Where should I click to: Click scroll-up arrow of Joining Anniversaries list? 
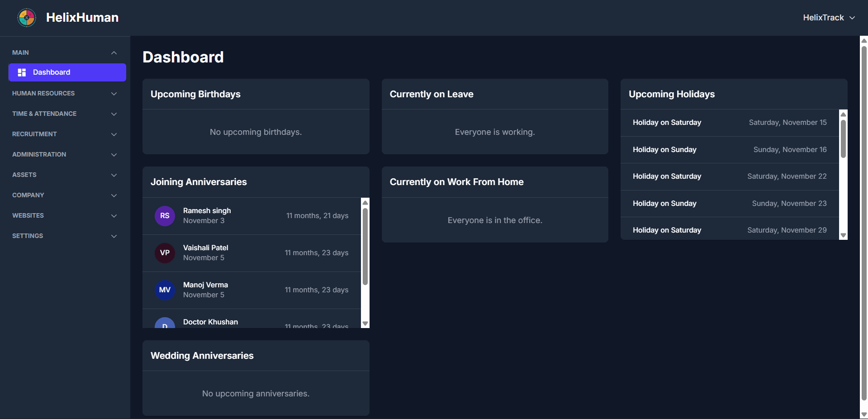[365, 202]
